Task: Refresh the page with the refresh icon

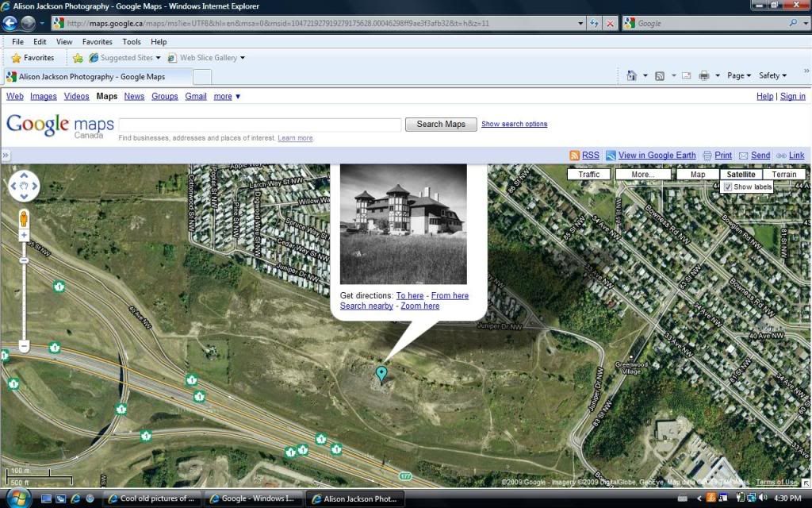Action: click(594, 23)
